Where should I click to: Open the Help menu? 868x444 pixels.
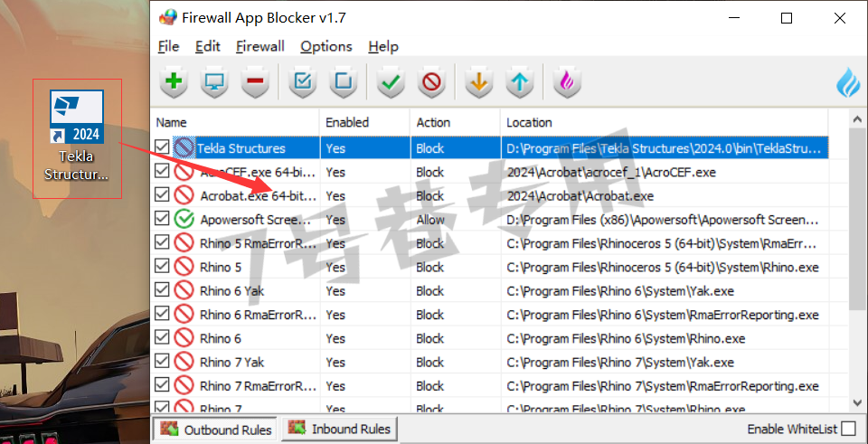tap(383, 46)
